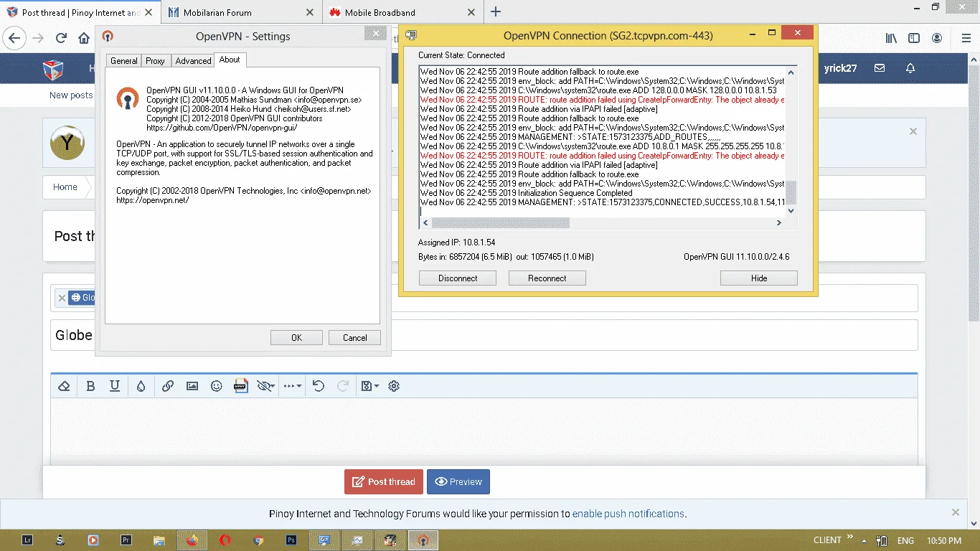Open the Firefox library icon
The image size is (980, 551).
click(891, 38)
